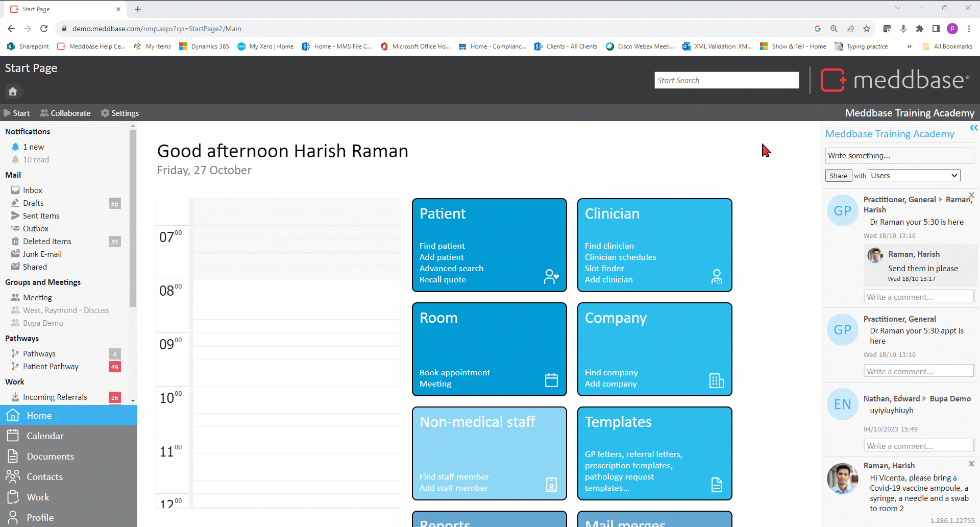Click the staff badge icon in Non-medical staff tile
This screenshot has width=980, height=527.
point(551,485)
